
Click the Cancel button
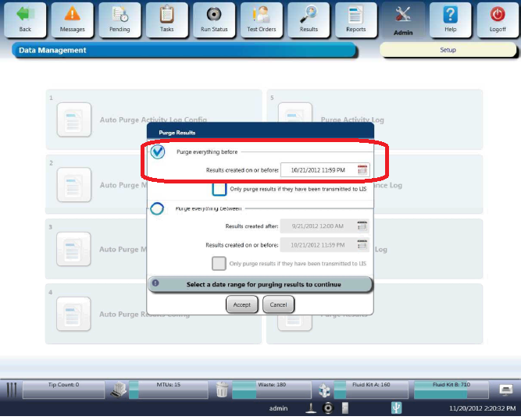278,304
